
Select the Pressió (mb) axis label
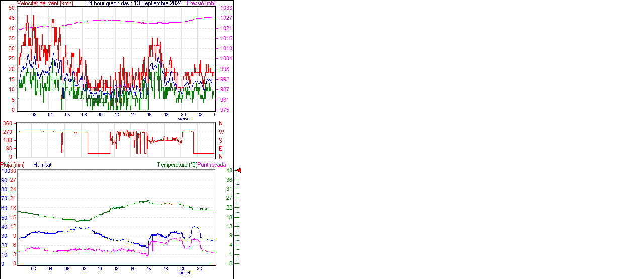click(200, 3)
